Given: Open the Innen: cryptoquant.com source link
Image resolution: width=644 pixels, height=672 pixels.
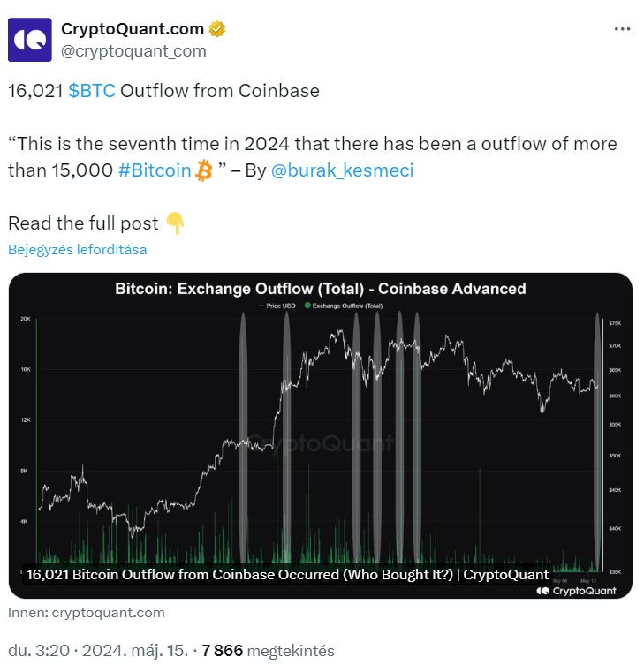Looking at the screenshot, I should tap(87, 613).
